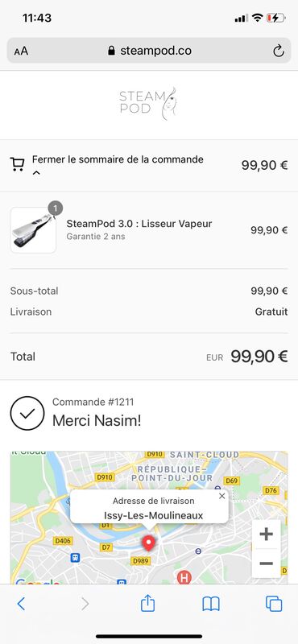
Task: Open the Safari share sheet icon
Action: [x=147, y=603]
